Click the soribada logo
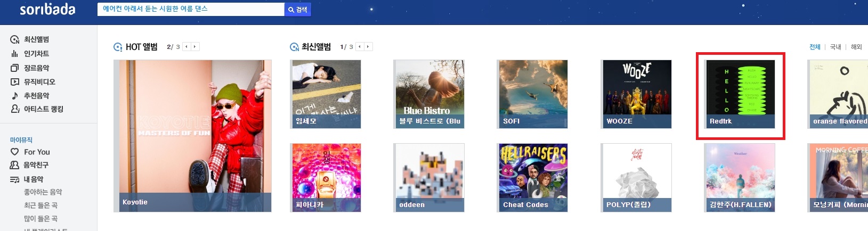This screenshot has width=868, height=231. coord(47,9)
